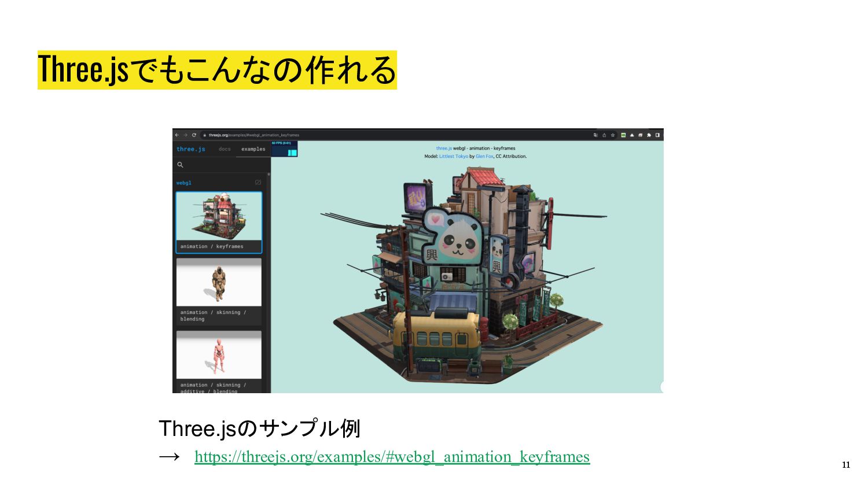Click the page number 11
868x488 pixels.
(x=846, y=465)
